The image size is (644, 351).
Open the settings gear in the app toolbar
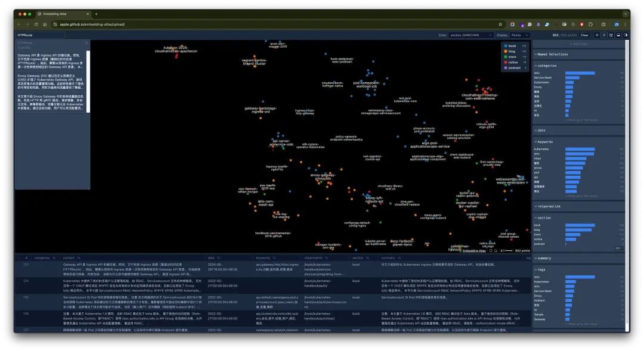pyautogui.click(x=597, y=35)
